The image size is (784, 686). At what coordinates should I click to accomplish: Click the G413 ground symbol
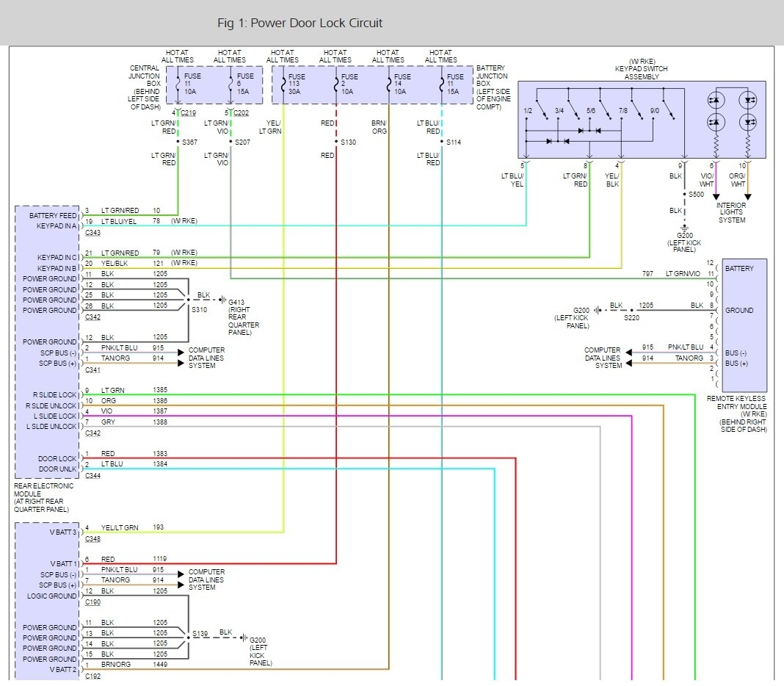click(222, 300)
